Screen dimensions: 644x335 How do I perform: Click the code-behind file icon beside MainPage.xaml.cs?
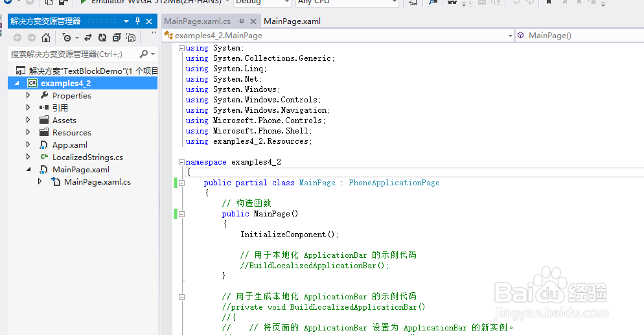(56, 181)
